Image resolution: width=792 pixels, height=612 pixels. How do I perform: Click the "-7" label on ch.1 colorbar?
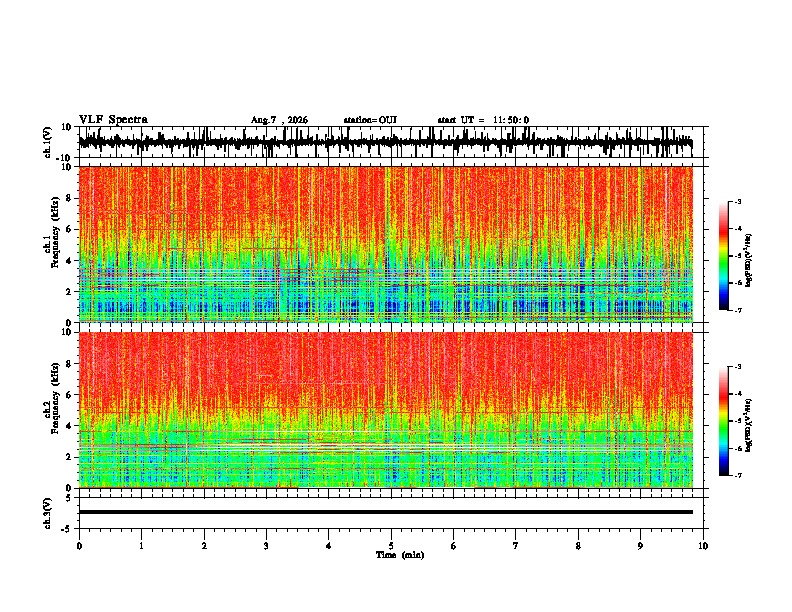coord(737,311)
